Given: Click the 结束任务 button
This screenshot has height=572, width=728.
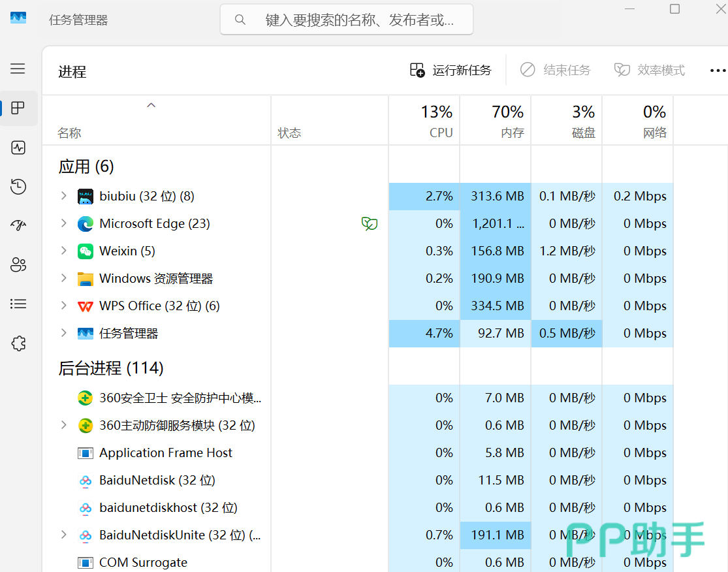Looking at the screenshot, I should (555, 71).
